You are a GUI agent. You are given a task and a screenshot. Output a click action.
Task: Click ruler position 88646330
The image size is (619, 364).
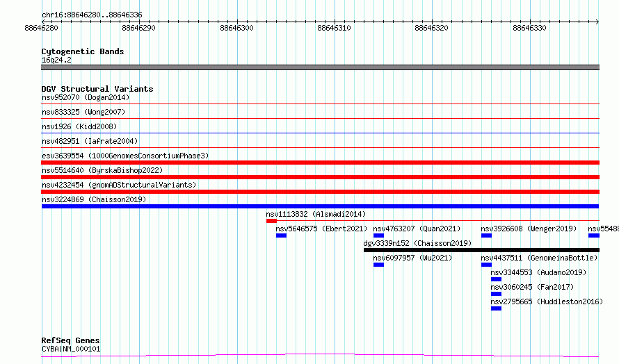pyautogui.click(x=529, y=28)
